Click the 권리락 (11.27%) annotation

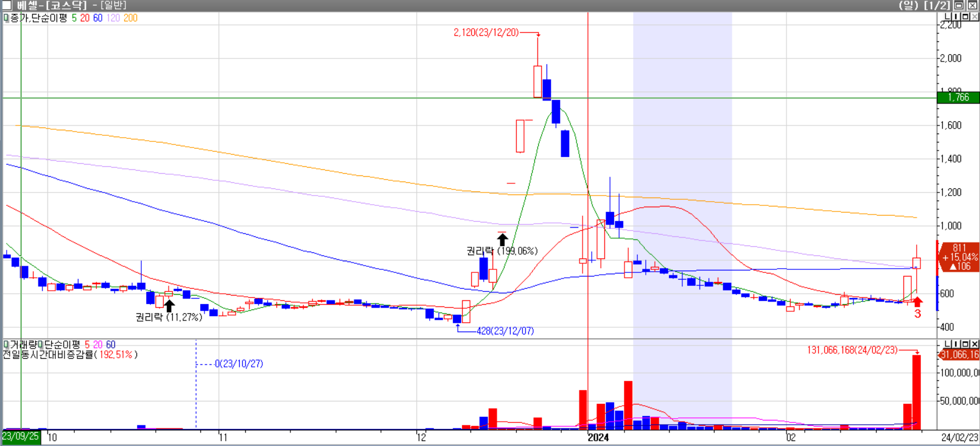coord(169,317)
